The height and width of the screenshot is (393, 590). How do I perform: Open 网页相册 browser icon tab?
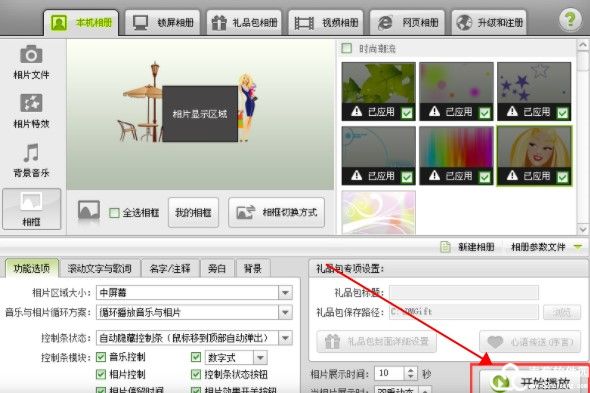click(x=385, y=23)
